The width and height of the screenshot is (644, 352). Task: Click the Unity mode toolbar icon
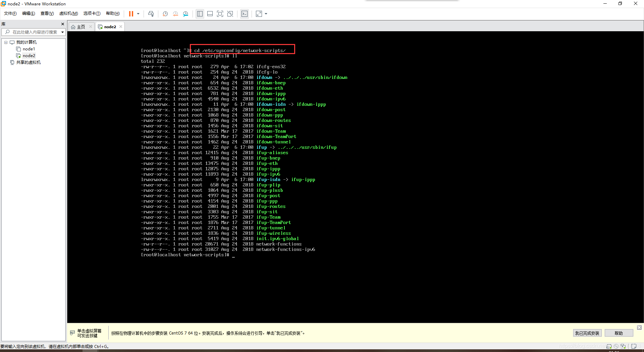click(x=230, y=14)
